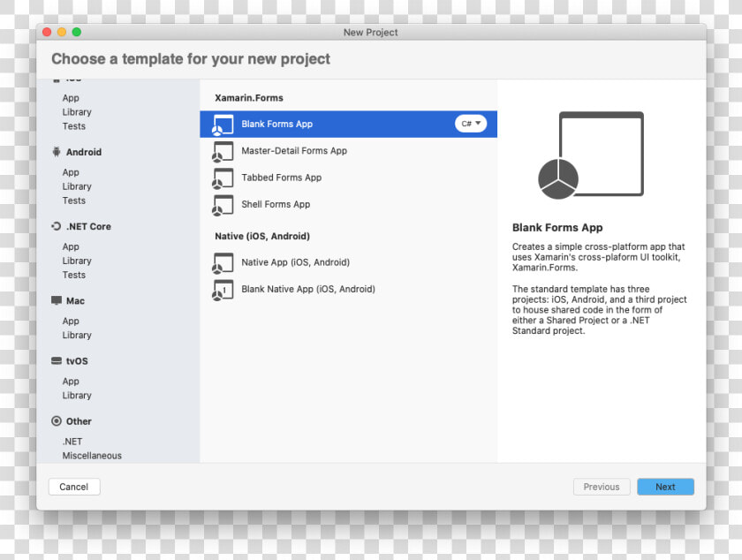Click the 'Choose a template for your new project' heading
Viewport: 742px width, 560px height.
[x=191, y=58]
